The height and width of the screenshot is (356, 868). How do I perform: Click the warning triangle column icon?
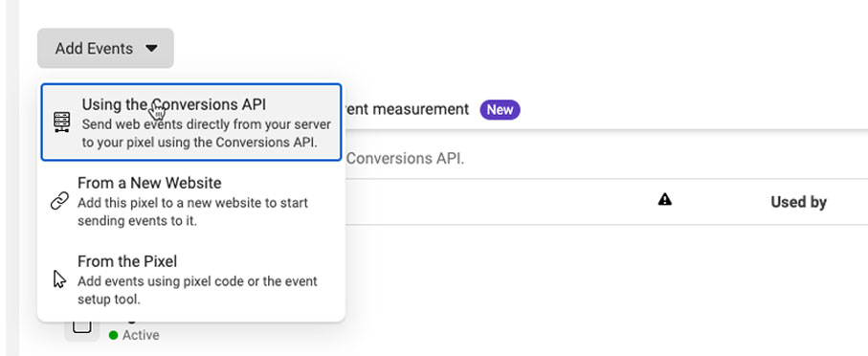point(665,200)
